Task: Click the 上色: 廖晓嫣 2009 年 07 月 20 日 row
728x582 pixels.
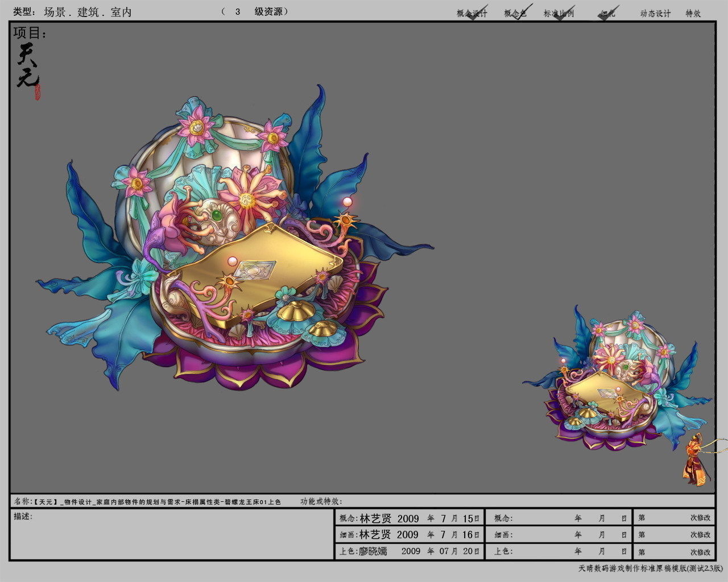Action: [409, 551]
